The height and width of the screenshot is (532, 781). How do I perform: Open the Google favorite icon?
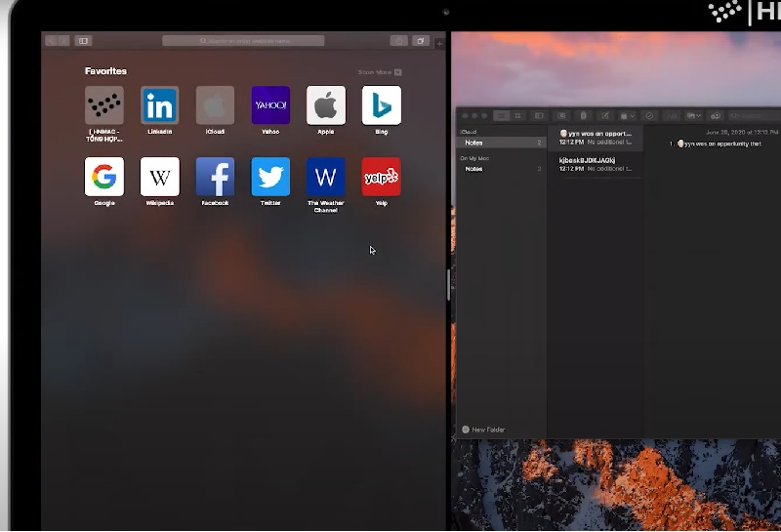(x=104, y=177)
